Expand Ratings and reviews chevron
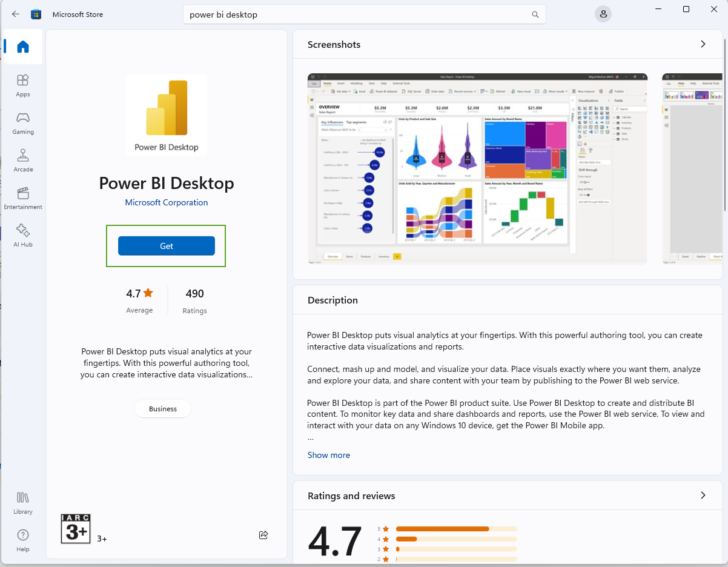728x567 pixels. [x=703, y=496]
